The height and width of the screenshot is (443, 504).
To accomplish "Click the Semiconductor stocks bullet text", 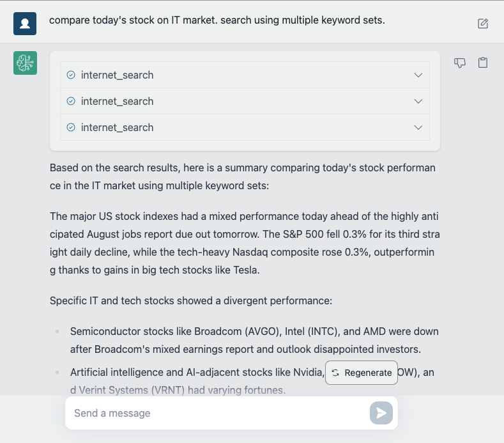I will pyautogui.click(x=254, y=340).
